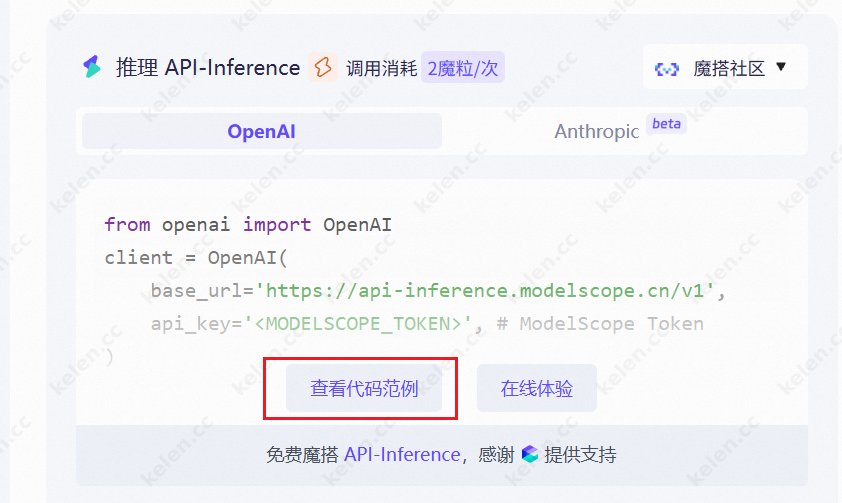Click the 查看代码范例 button
Image resolution: width=842 pixels, height=503 pixels.
click(x=364, y=388)
